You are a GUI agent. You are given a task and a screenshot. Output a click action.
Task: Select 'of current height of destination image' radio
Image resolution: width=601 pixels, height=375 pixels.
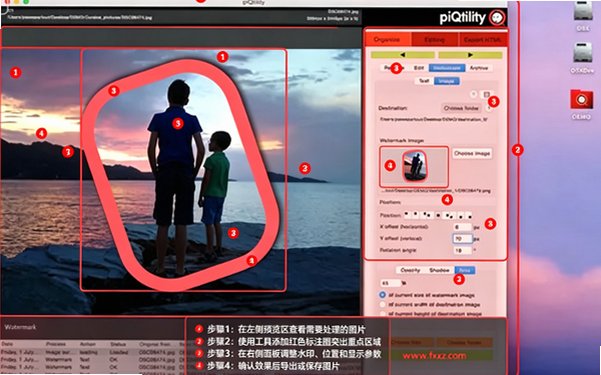click(x=382, y=314)
